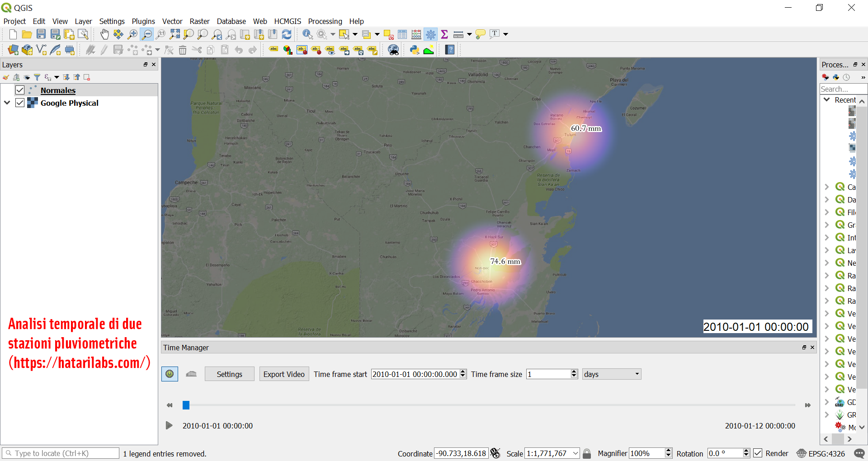The height and width of the screenshot is (461, 868).
Task: Click the Export Video button
Action: point(284,374)
